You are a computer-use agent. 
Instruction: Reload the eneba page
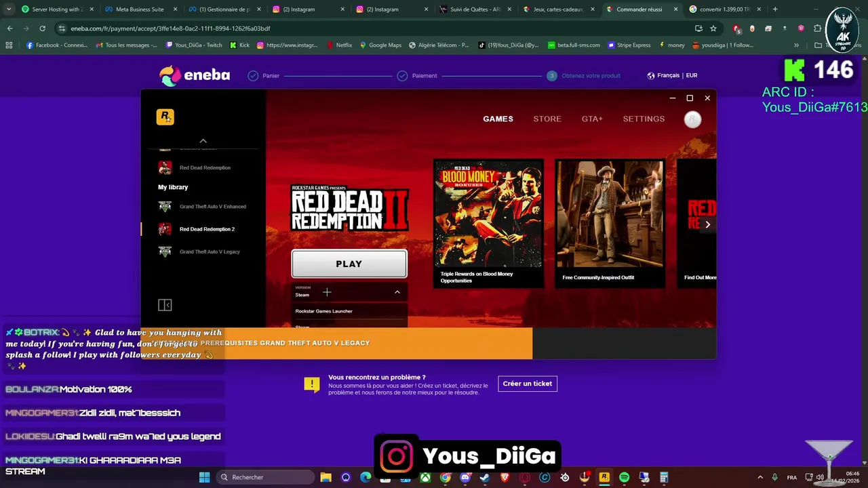tap(42, 28)
